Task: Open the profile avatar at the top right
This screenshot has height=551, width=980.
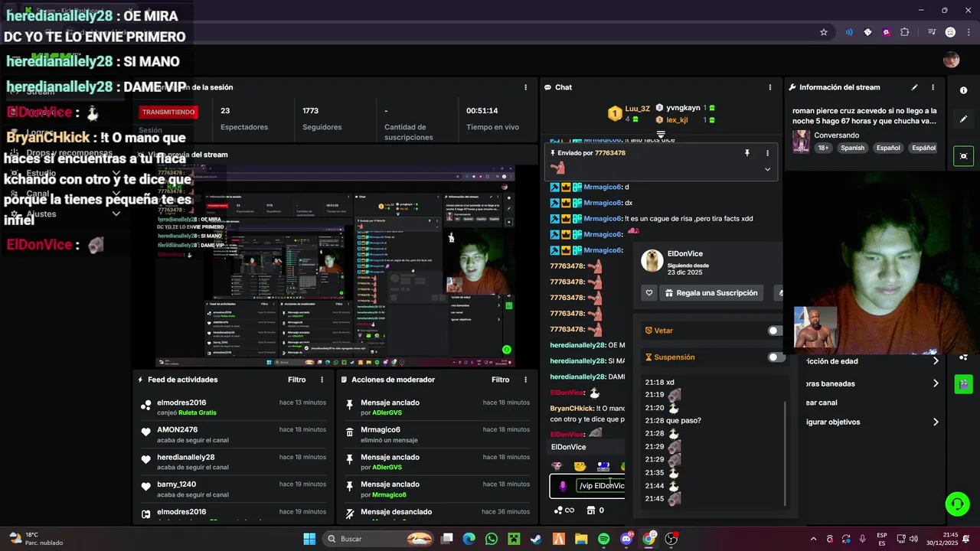Action: click(952, 60)
